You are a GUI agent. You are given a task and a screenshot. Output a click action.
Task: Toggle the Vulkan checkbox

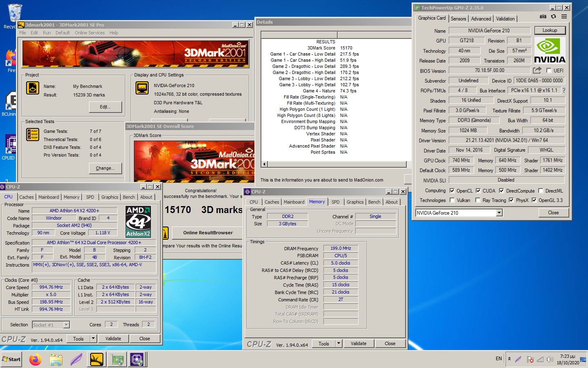(x=452, y=200)
